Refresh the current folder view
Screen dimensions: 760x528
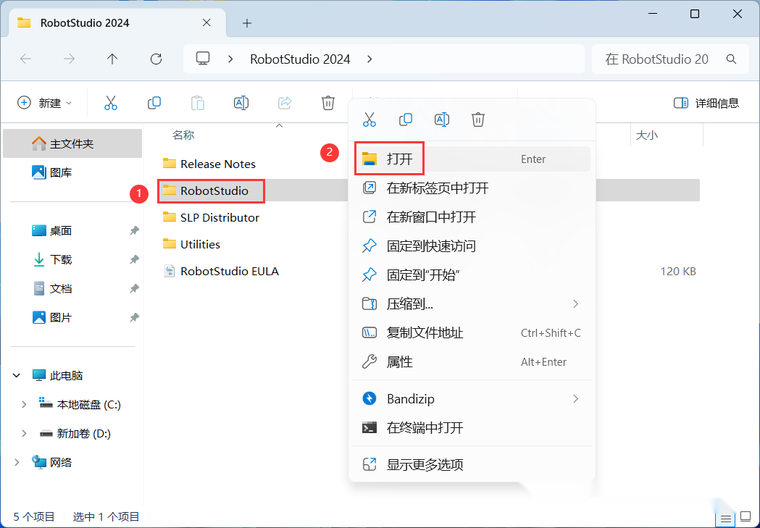pos(156,59)
